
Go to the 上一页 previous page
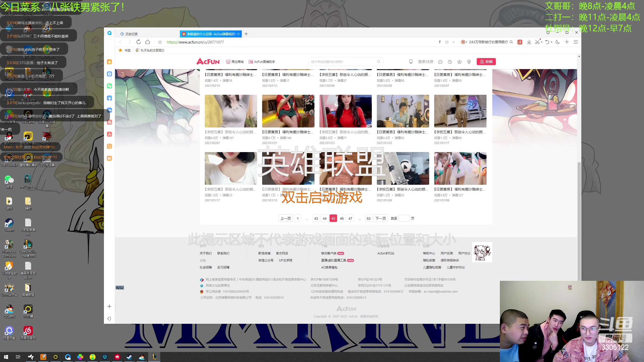286,218
